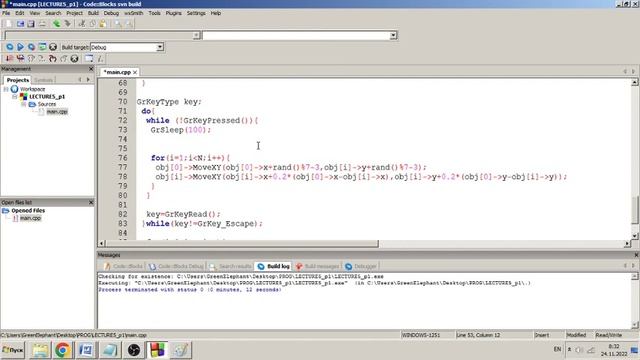Switch to the Symbols tab
The image size is (640, 360).
(x=43, y=80)
